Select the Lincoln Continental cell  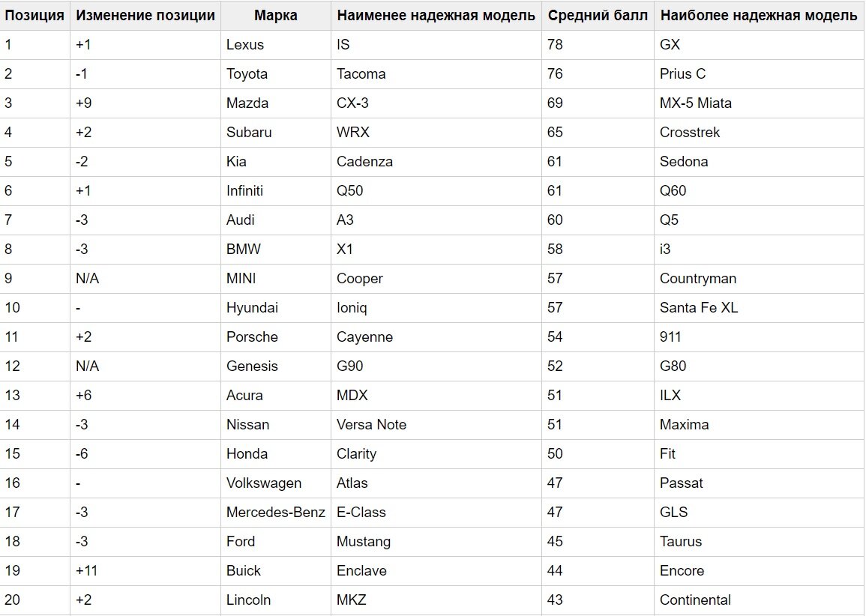tap(760, 600)
